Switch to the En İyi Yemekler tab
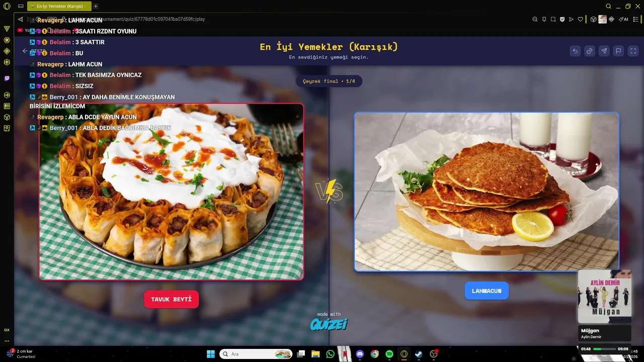This screenshot has height=362, width=644. pyautogui.click(x=59, y=7)
